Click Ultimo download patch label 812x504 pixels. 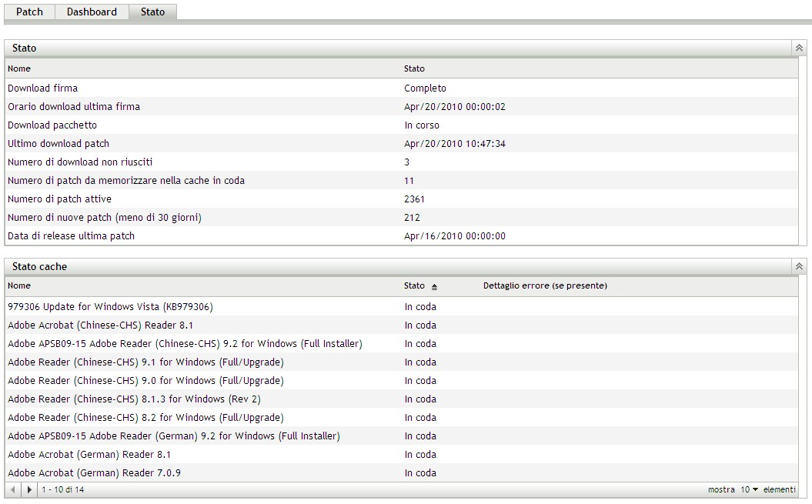click(x=58, y=143)
